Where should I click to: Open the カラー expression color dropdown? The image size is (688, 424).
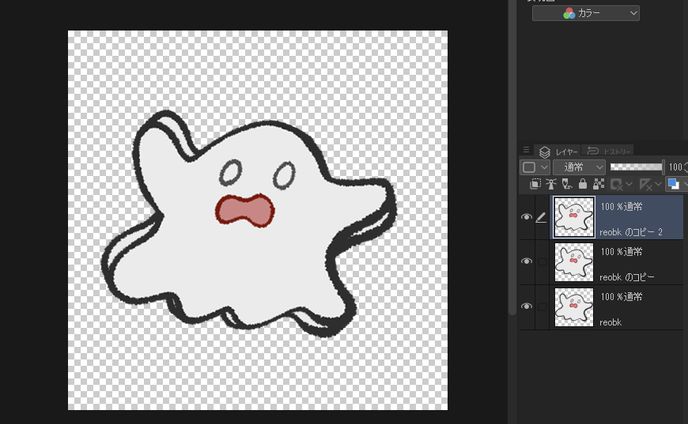point(586,13)
